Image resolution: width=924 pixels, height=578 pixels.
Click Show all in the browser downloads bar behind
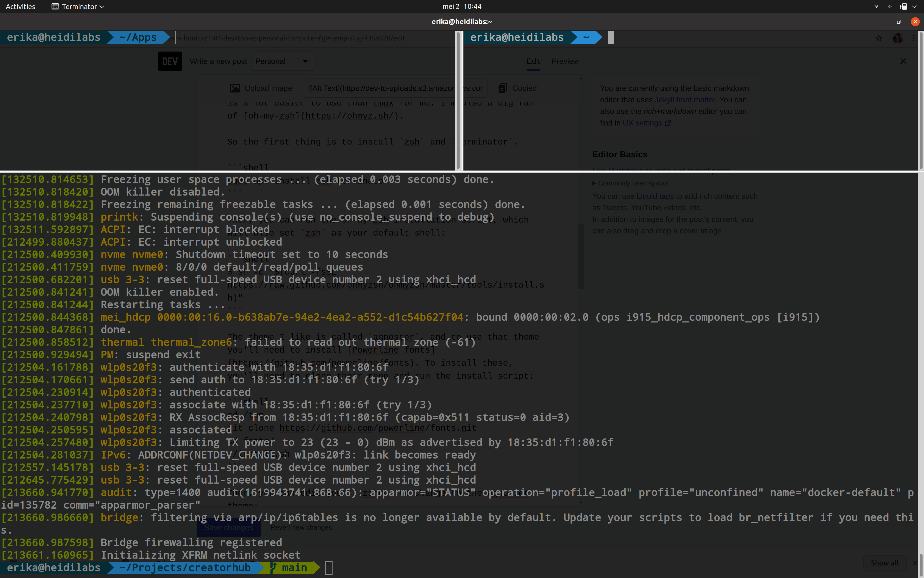pyautogui.click(x=884, y=563)
